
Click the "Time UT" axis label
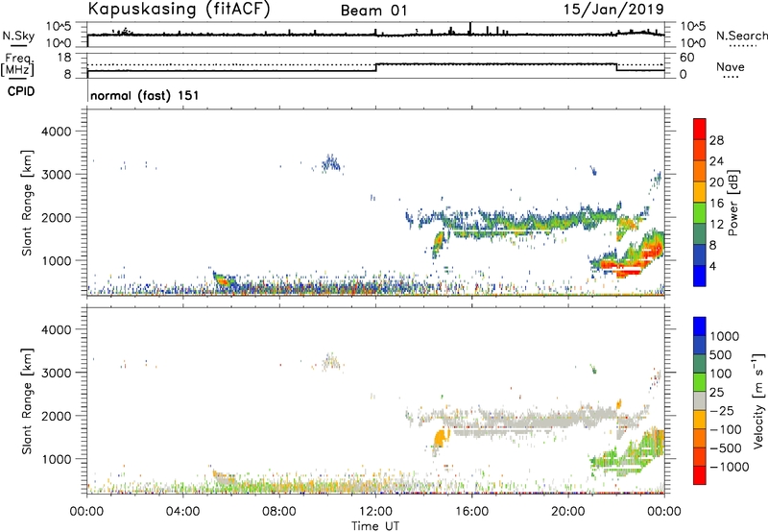(375, 526)
